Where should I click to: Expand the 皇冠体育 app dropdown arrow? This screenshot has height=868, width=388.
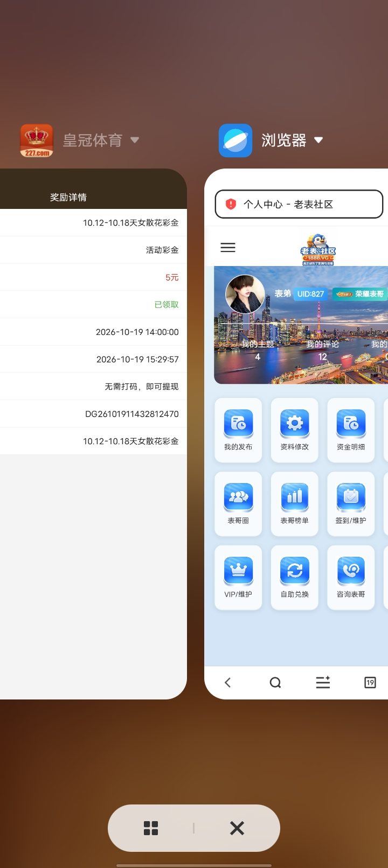tap(135, 140)
